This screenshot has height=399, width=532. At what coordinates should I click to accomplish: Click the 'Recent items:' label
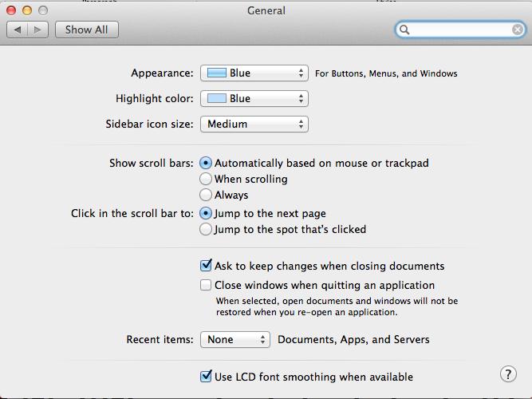[160, 340]
